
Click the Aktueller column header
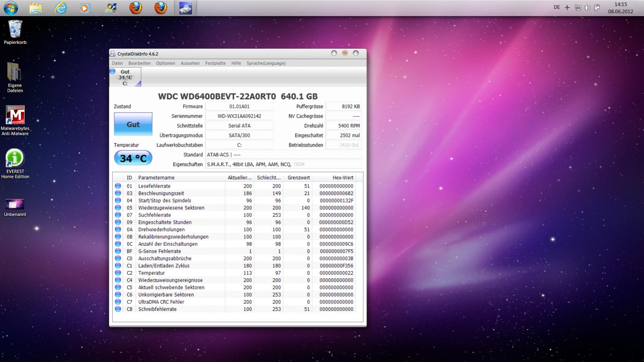click(x=240, y=178)
